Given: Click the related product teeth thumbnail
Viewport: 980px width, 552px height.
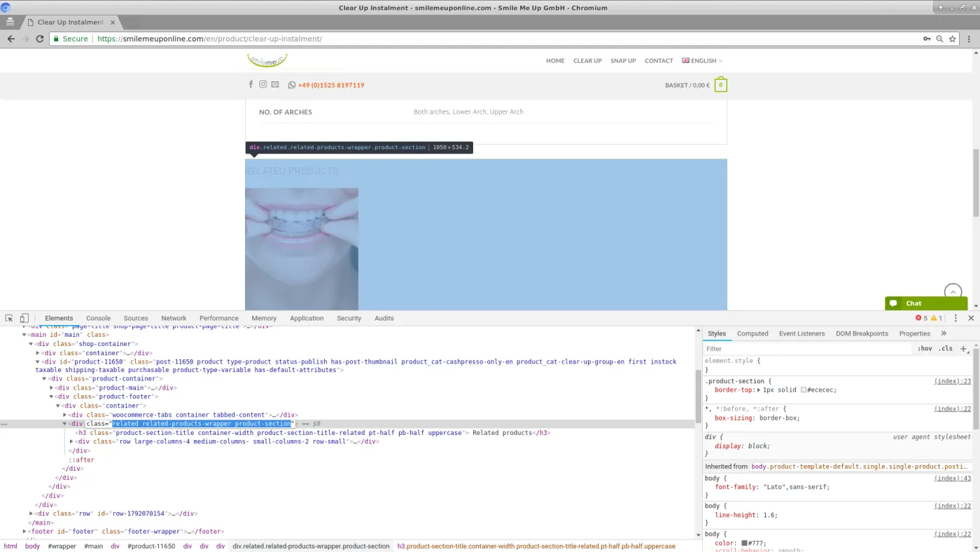Looking at the screenshot, I should (x=302, y=249).
